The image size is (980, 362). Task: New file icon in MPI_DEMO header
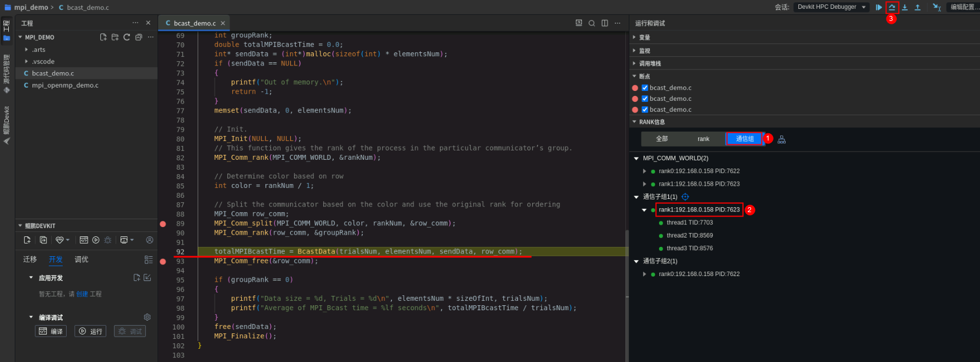pyautogui.click(x=103, y=37)
